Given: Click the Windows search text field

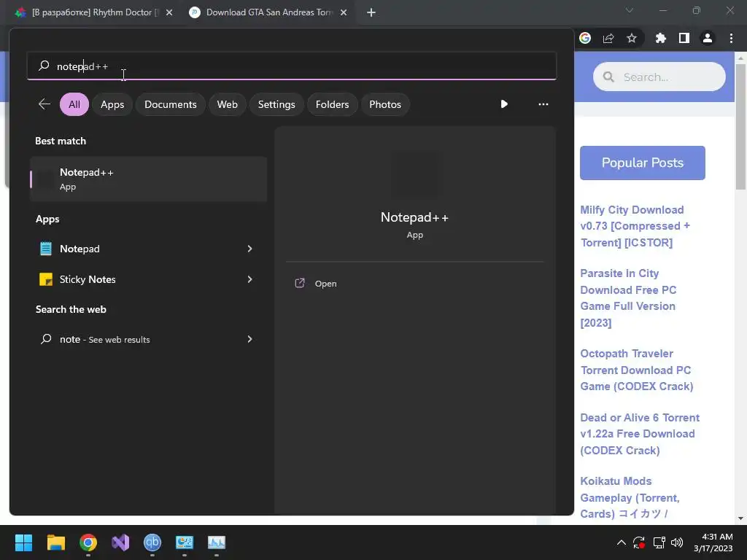Looking at the screenshot, I should 292,66.
